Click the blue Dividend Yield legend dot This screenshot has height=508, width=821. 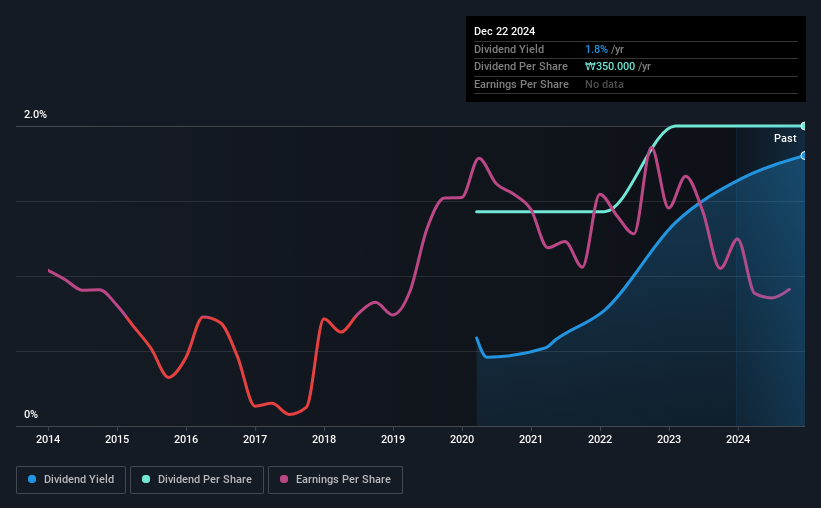pyautogui.click(x=32, y=479)
